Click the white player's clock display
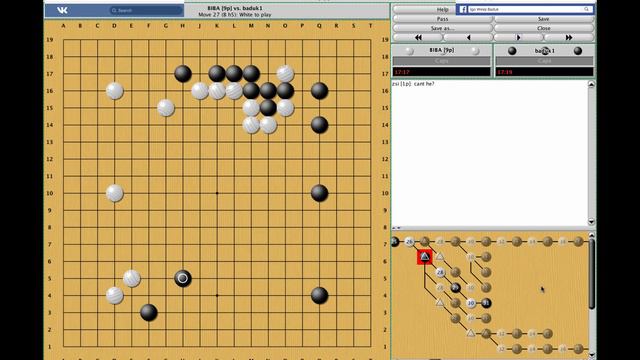The height and width of the screenshot is (360, 640). [442, 72]
